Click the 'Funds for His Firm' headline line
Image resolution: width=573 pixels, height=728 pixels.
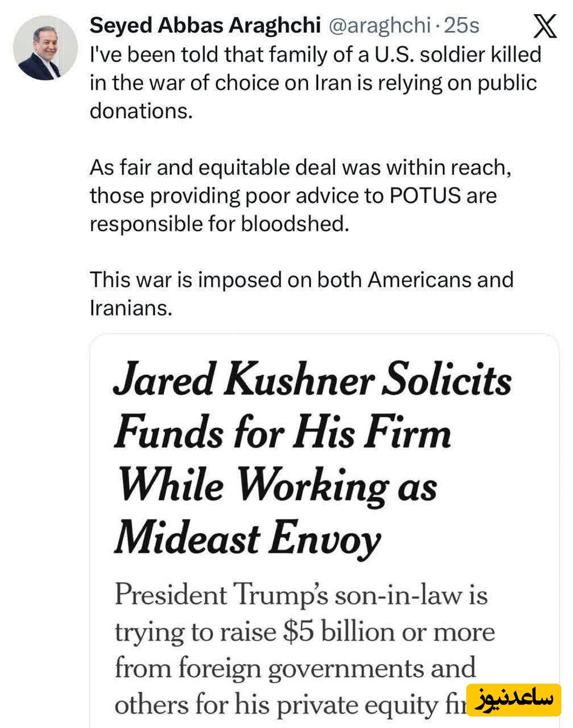point(282,433)
